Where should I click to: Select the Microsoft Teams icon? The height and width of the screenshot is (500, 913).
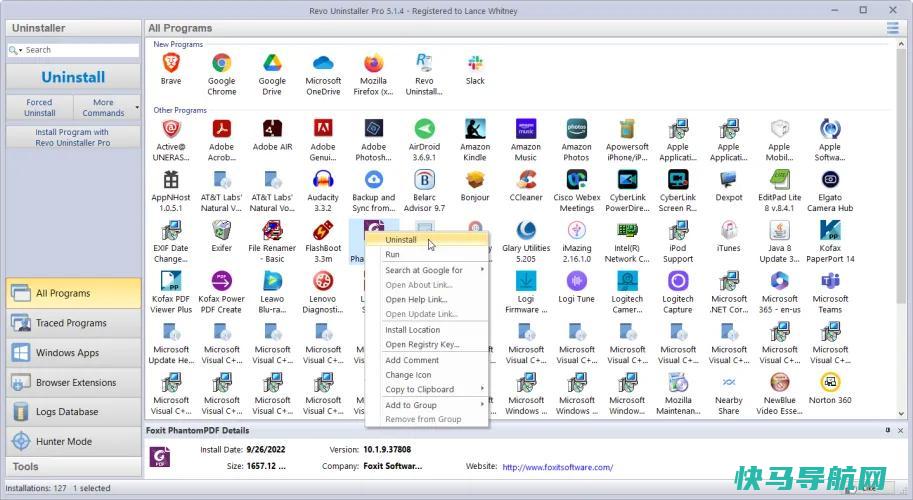(830, 281)
